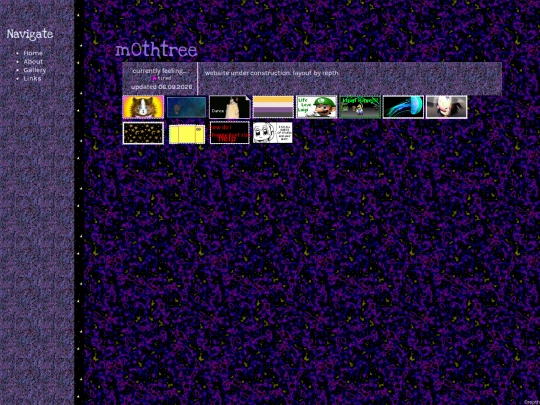Image resolution: width=540 pixels, height=405 pixels.
Task: Click the 'updated 06.09.2026' date text
Action: 162,87
